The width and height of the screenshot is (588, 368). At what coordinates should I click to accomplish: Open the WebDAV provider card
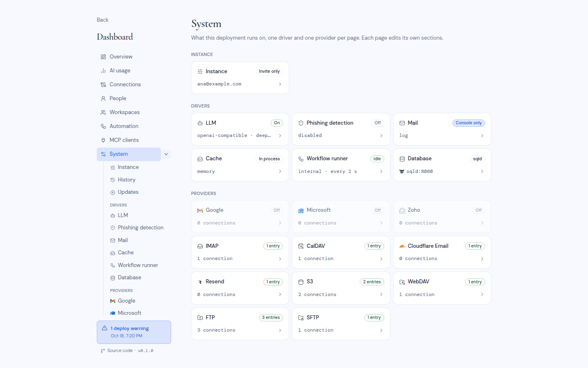pos(442,288)
